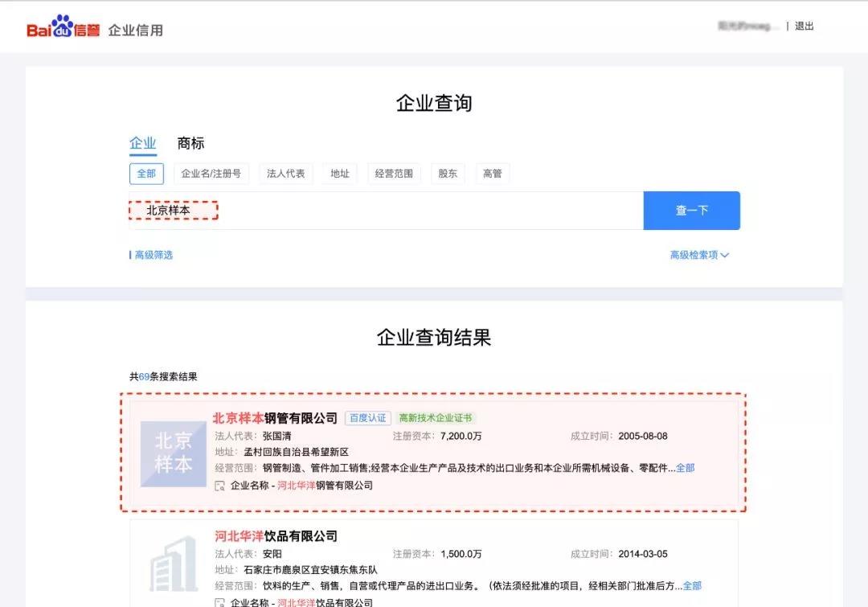
Task: Click the 北京样本 company logo thumbnail
Action: (173, 453)
